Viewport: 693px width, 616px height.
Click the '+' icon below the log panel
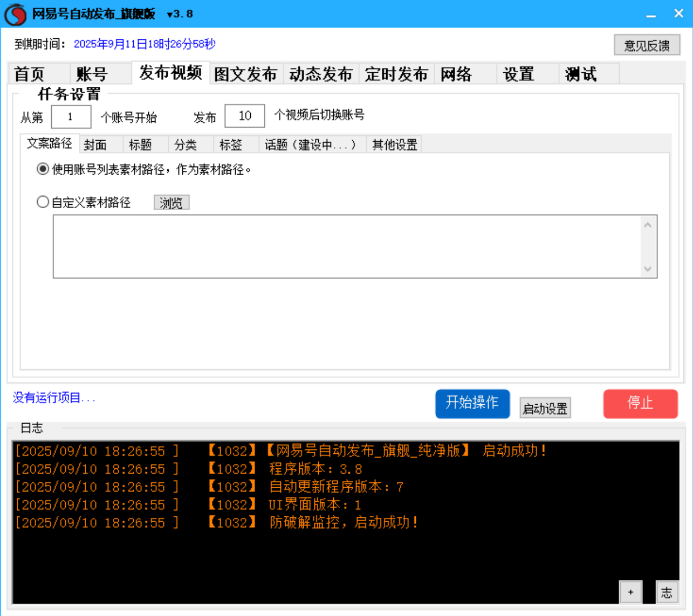click(x=630, y=591)
